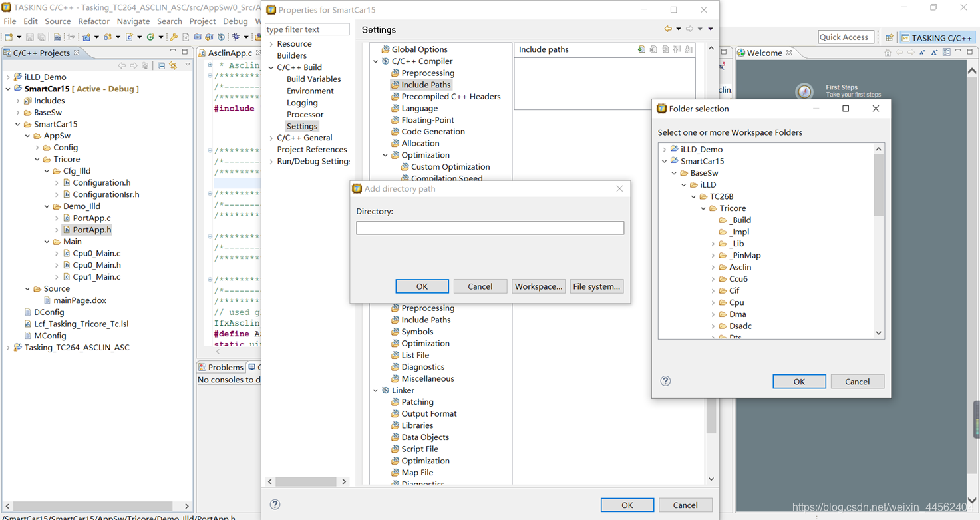
Task: Click OK in Folder selection dialog
Action: click(x=799, y=382)
